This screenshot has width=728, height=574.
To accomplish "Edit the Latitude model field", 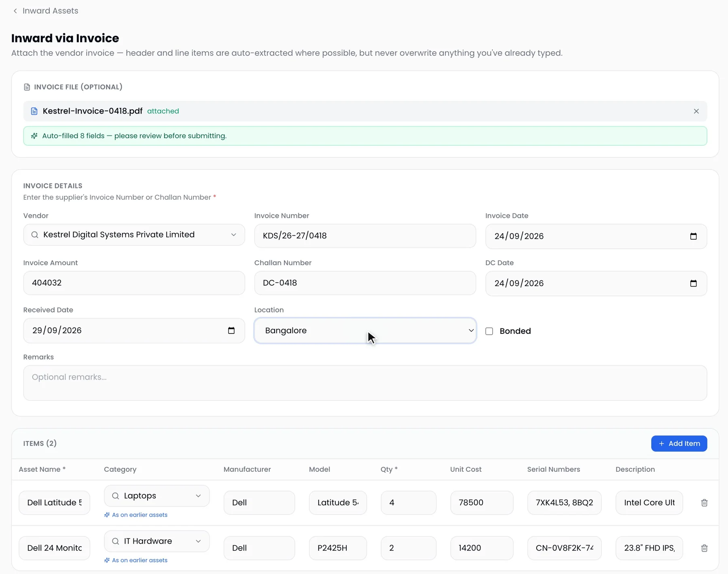I will pos(338,503).
